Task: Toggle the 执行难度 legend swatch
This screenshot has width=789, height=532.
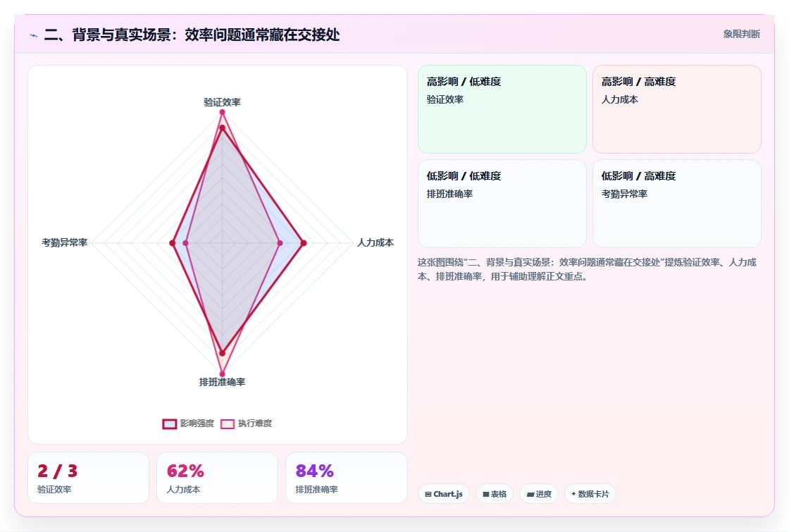Action: (228, 423)
